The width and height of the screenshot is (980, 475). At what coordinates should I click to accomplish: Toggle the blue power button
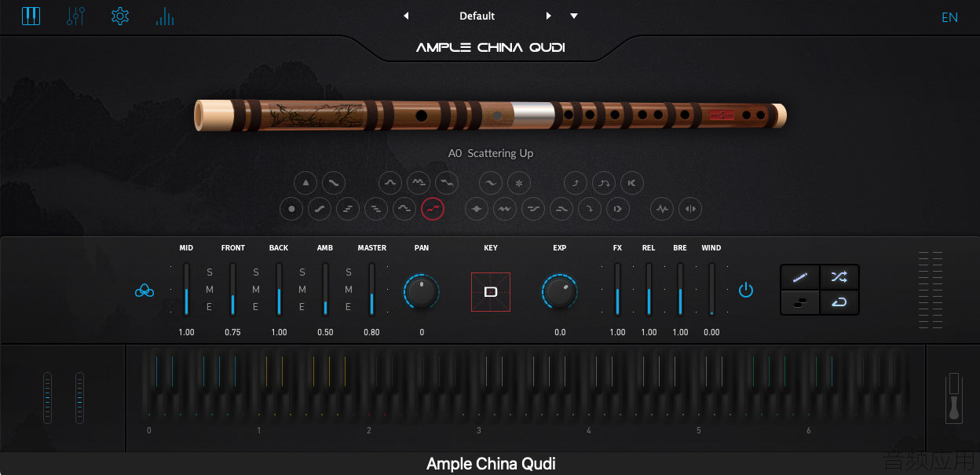[x=746, y=290]
